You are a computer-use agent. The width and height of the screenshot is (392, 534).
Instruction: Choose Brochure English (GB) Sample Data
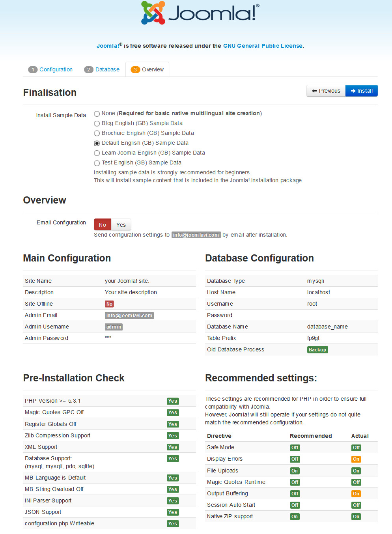(97, 133)
